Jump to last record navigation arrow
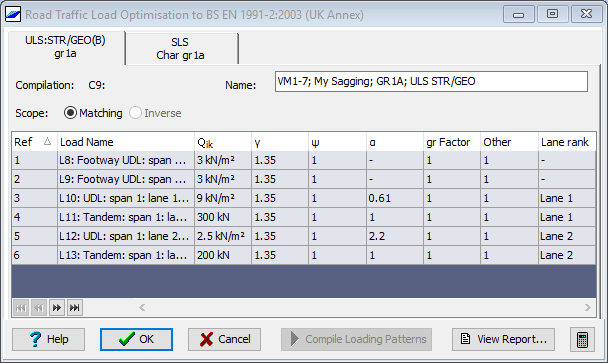 (x=74, y=308)
